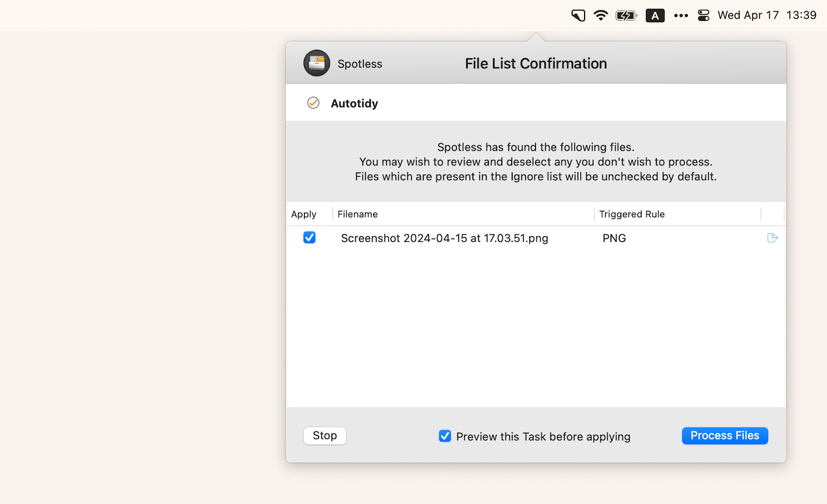The width and height of the screenshot is (827, 504).
Task: Disable Preview this Task before applying
Action: [445, 436]
